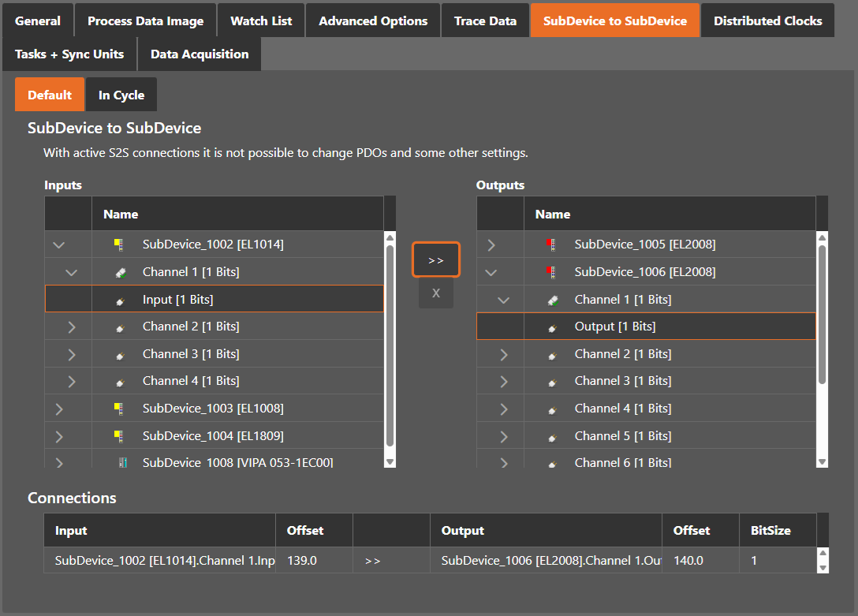Collapse SubDevice_1002 in the Inputs tree
Screen dimensions: 858x616
[x=58, y=245]
